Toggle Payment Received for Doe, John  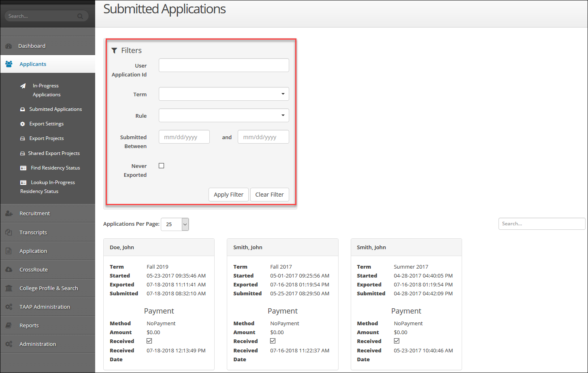149,341
